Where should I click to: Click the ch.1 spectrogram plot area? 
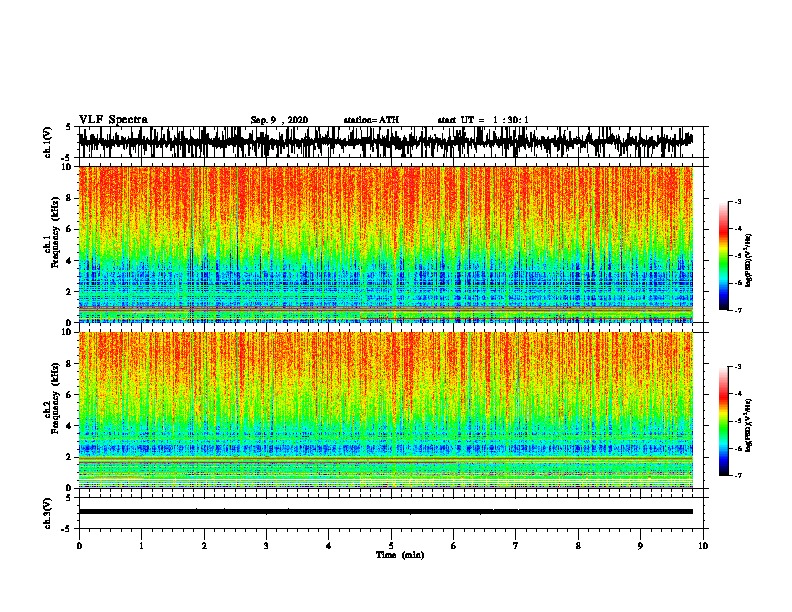click(385, 244)
